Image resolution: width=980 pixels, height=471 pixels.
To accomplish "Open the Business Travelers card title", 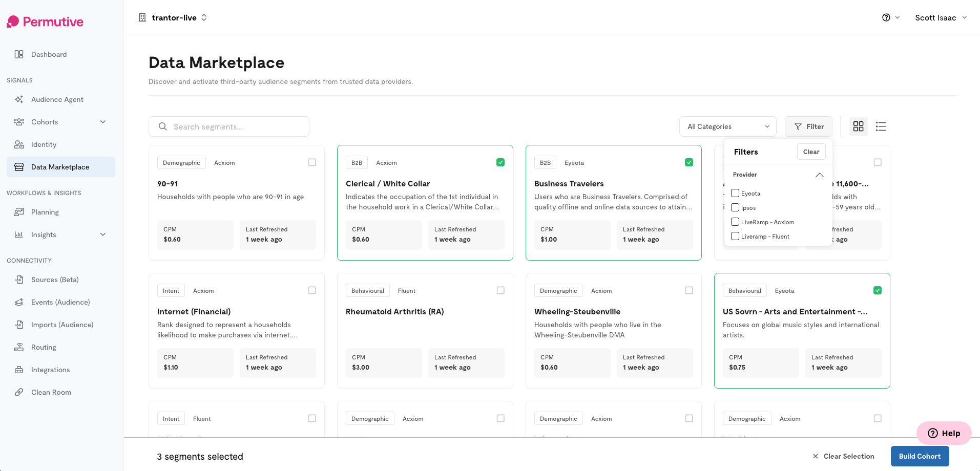I will coord(569,183).
